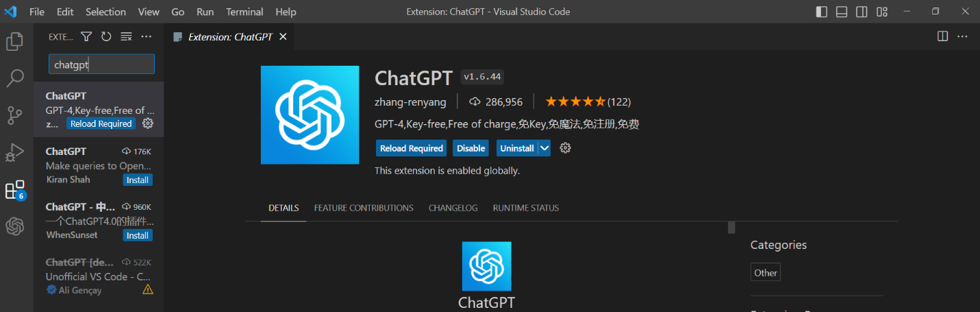Open the Help menu
The image size is (980, 312).
tap(286, 12)
